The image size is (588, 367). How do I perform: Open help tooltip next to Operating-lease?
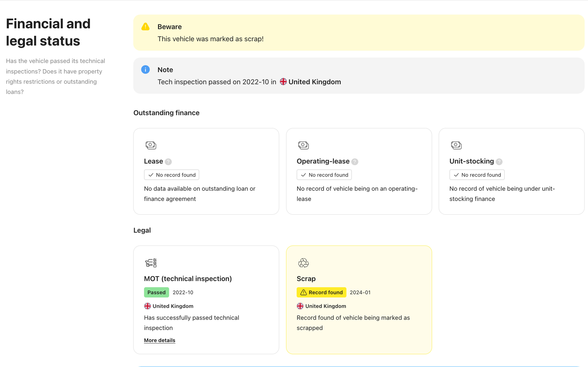point(355,162)
